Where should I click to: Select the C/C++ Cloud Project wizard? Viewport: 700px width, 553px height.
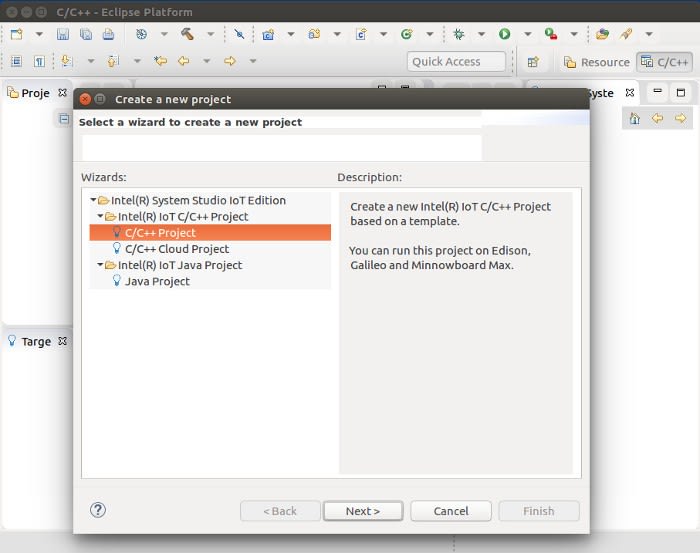tap(210, 249)
